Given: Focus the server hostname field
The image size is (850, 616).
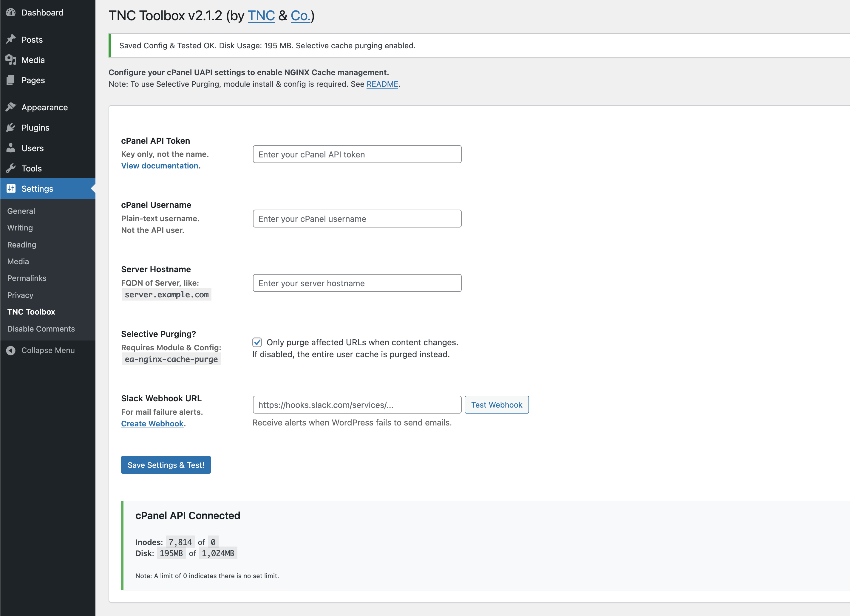Looking at the screenshot, I should [357, 283].
